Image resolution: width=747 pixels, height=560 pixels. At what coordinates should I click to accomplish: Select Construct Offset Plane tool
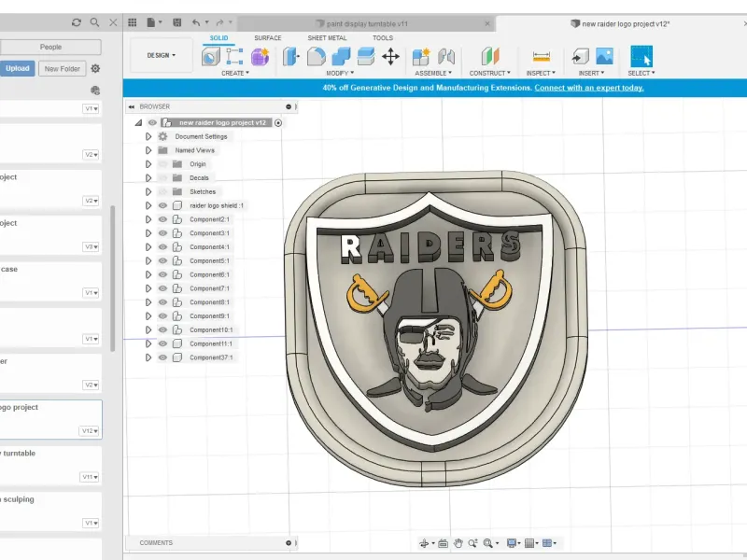click(489, 56)
